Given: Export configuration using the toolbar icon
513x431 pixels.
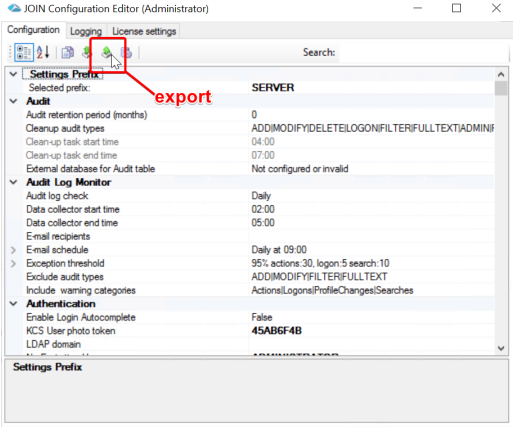Looking at the screenshot, I should tap(107, 52).
